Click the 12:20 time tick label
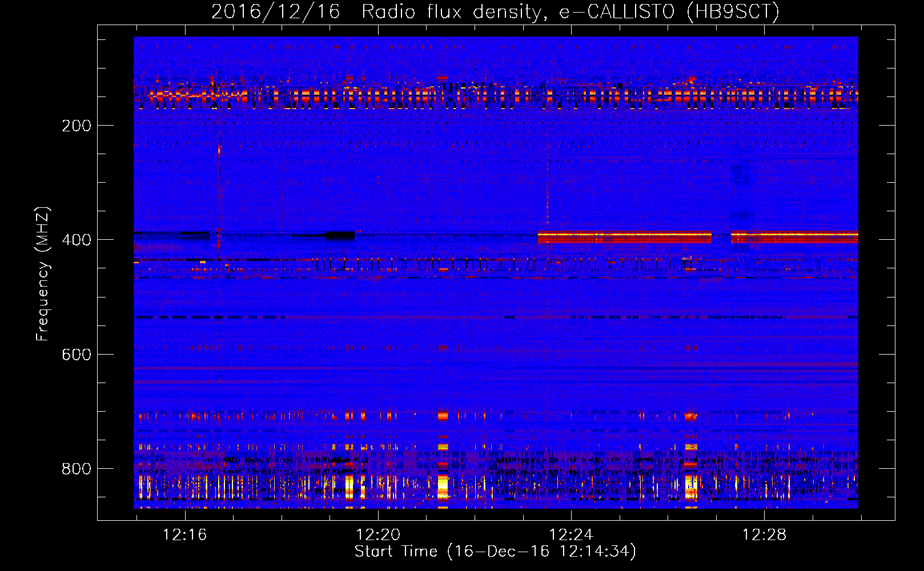Screen dimensions: 924x571 [377, 535]
